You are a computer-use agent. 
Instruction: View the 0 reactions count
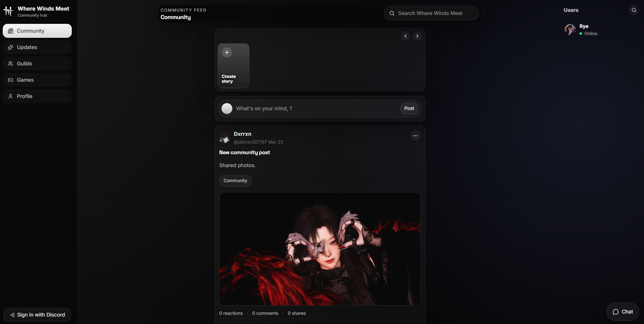pyautogui.click(x=231, y=313)
